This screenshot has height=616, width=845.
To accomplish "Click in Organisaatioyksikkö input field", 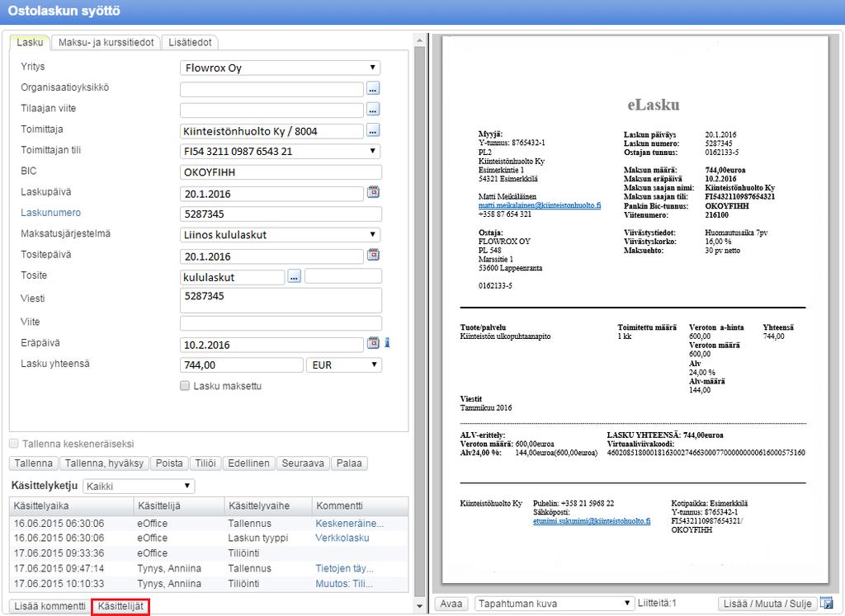I will coord(271,89).
